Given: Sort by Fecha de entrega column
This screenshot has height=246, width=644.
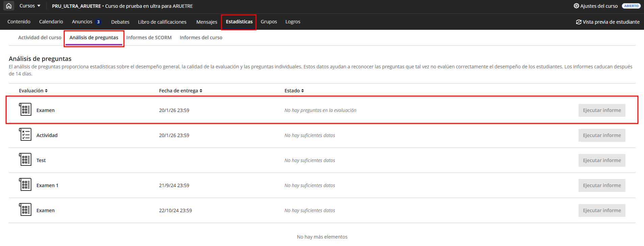Looking at the screenshot, I should click(180, 91).
